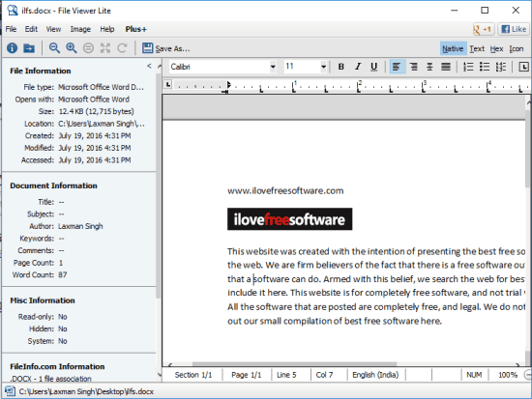
Task: Toggle underline formatting
Action: coord(374,67)
